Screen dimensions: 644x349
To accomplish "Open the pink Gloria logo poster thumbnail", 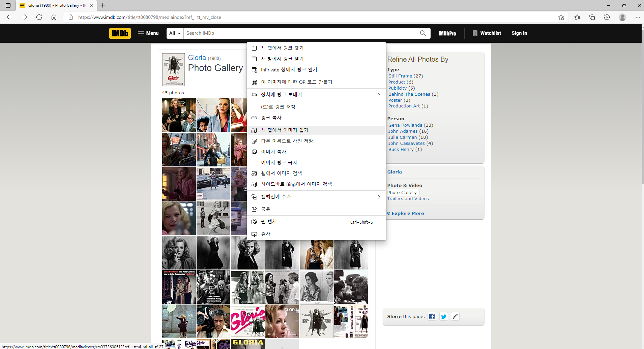I will pos(248,321).
